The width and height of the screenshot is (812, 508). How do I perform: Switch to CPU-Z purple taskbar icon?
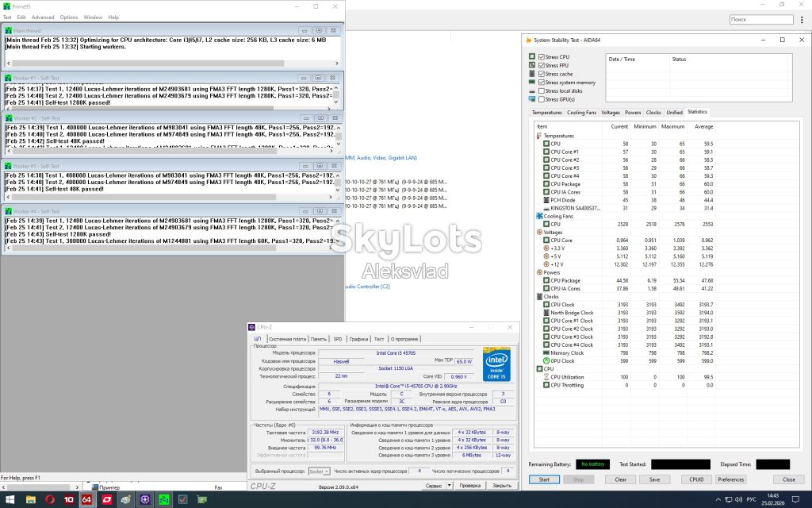click(145, 500)
